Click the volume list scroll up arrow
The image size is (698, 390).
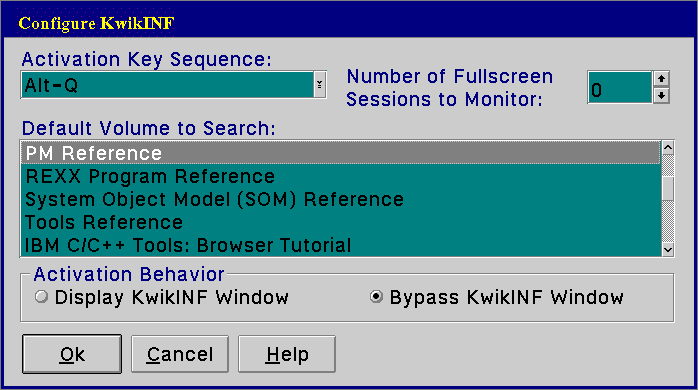(x=668, y=148)
